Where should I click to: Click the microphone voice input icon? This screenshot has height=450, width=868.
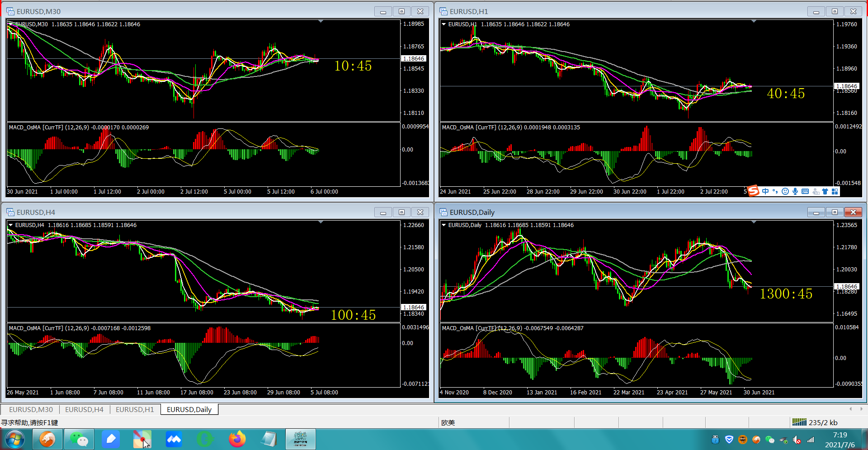795,191
